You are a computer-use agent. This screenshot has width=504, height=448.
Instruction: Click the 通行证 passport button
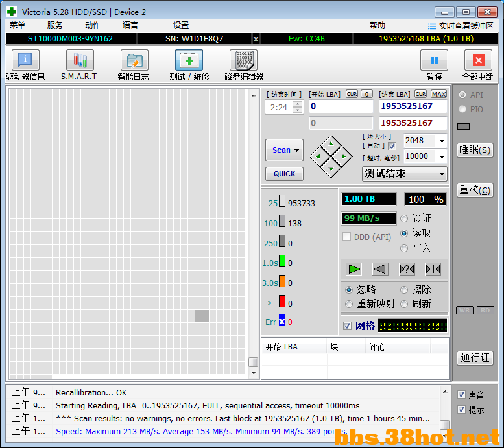point(475,358)
